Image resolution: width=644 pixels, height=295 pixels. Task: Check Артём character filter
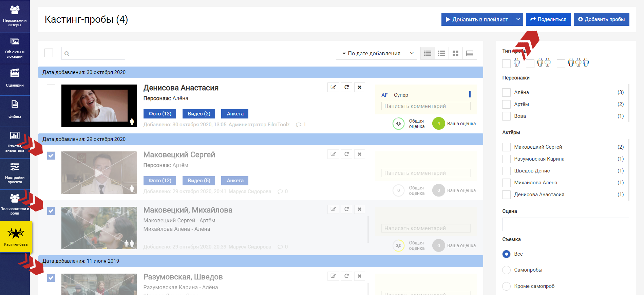coord(506,104)
